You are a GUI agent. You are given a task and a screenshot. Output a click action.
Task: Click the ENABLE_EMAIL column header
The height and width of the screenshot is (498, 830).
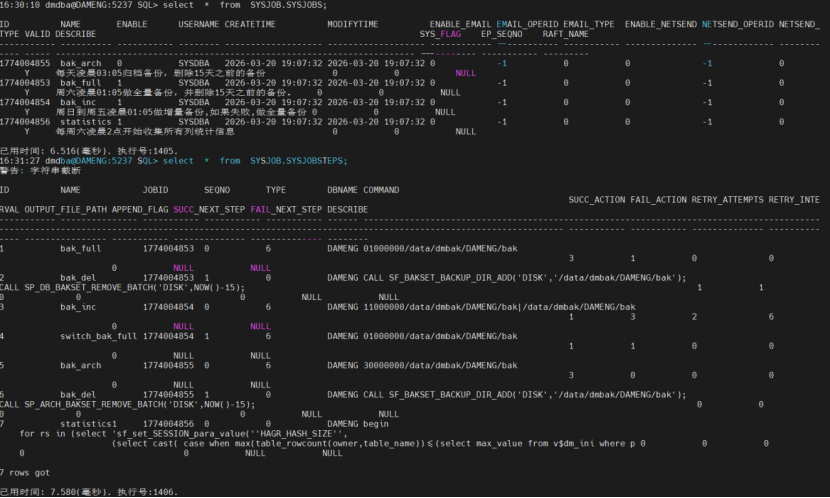(461, 24)
